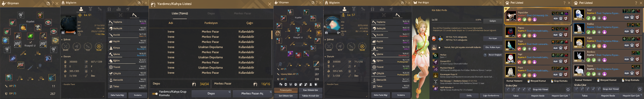Click the Kahya list vertical scrollbar

click(272, 35)
